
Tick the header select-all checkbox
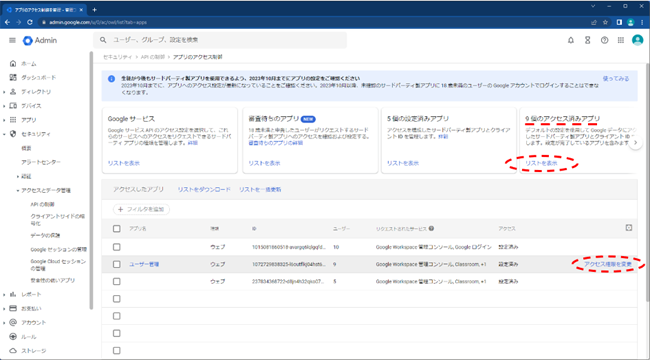[116, 229]
